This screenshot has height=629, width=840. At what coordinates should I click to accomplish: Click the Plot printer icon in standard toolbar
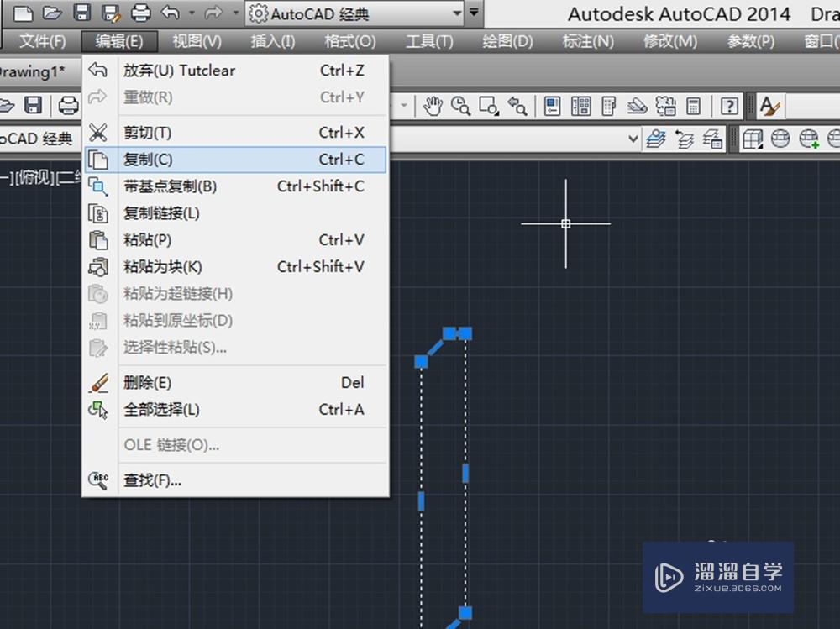click(67, 106)
